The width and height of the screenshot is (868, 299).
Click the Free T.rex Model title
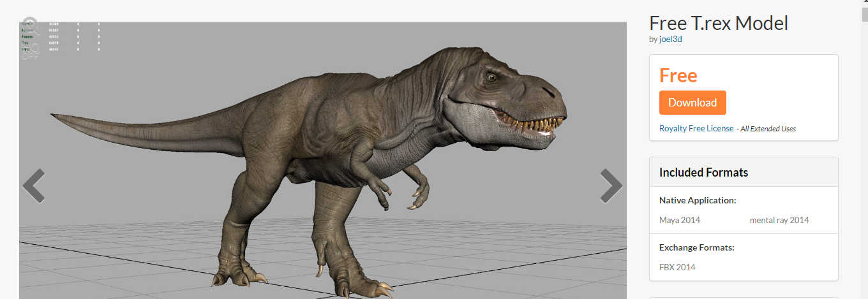pyautogui.click(x=718, y=23)
